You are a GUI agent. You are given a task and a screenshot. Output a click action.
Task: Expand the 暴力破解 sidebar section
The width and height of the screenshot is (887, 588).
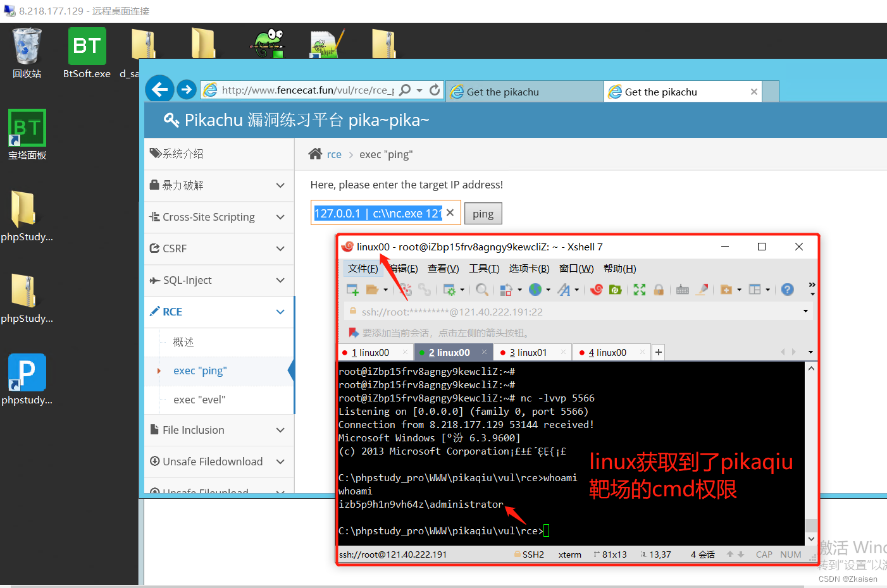(x=219, y=185)
